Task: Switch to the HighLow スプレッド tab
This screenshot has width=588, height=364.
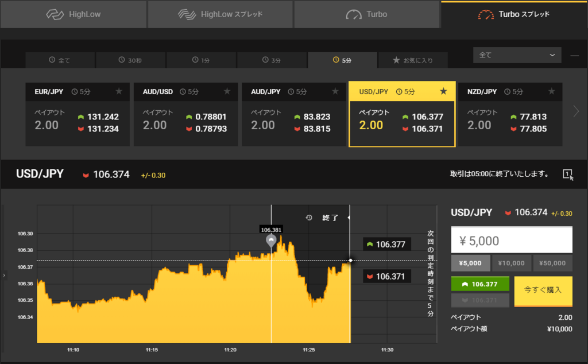Action: pos(220,14)
